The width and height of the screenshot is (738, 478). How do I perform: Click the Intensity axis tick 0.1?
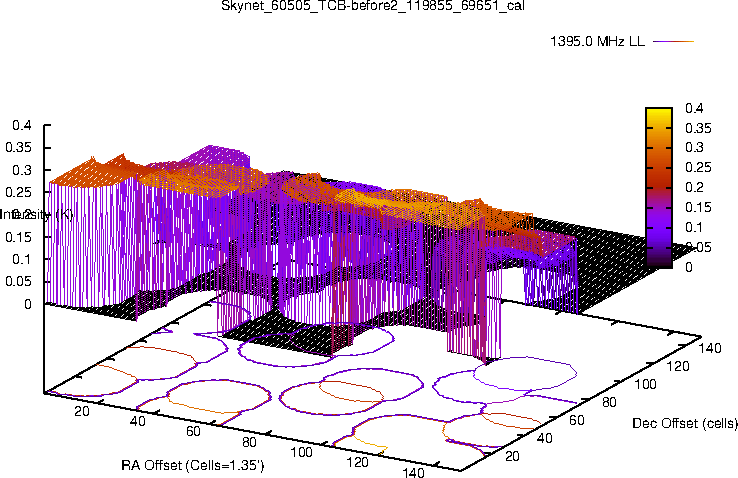click(22, 259)
